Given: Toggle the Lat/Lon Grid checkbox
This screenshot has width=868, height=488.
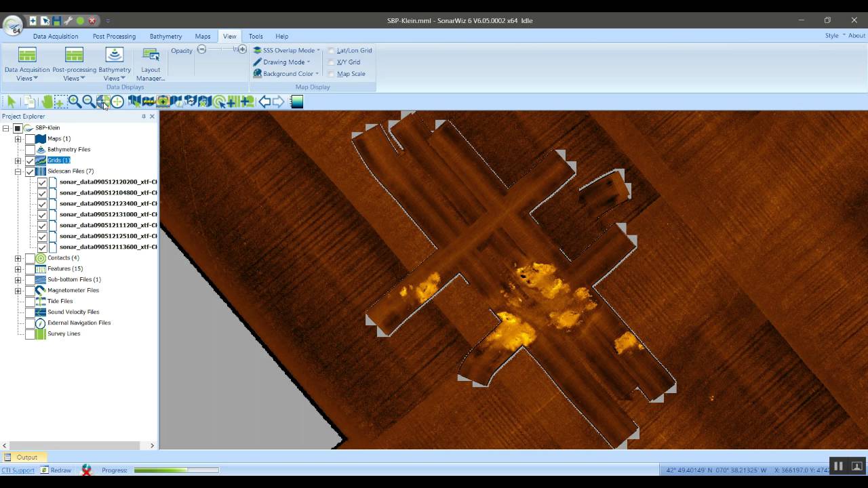Looking at the screenshot, I should click(331, 50).
